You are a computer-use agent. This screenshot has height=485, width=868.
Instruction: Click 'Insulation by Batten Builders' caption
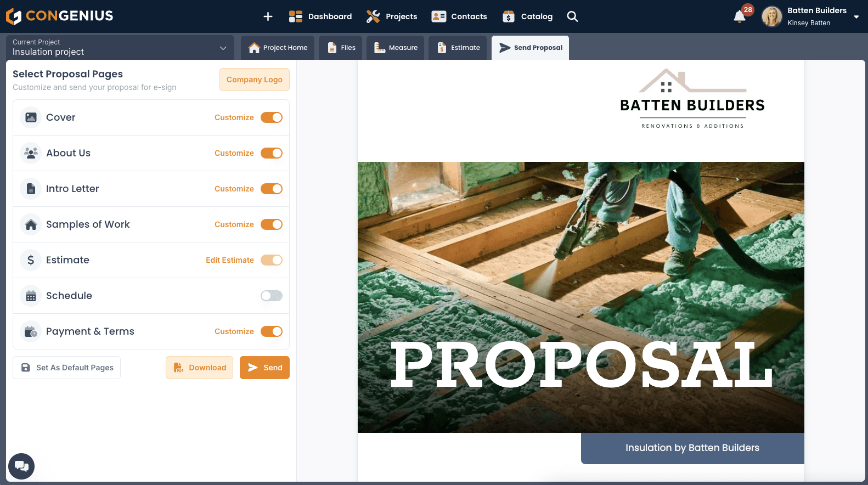coord(692,448)
